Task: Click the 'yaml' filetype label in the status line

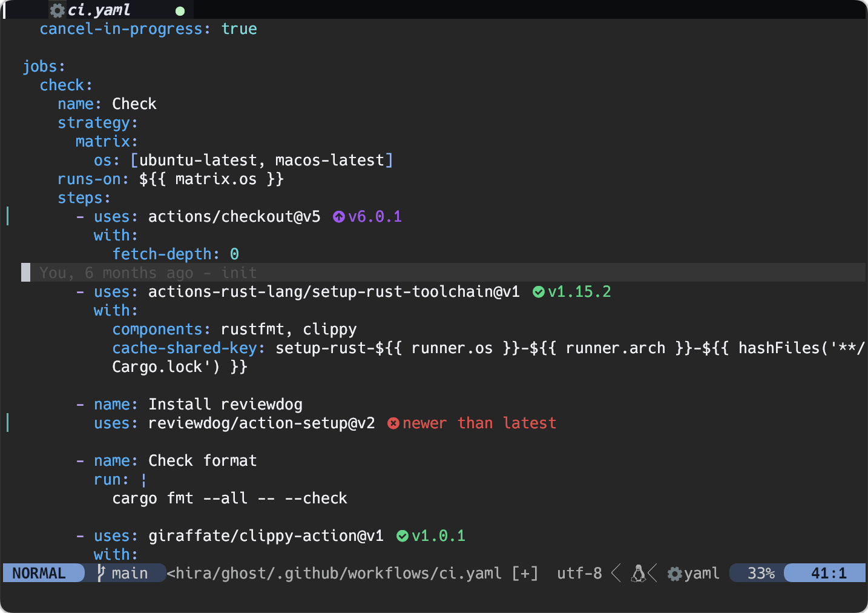Action: point(702,574)
